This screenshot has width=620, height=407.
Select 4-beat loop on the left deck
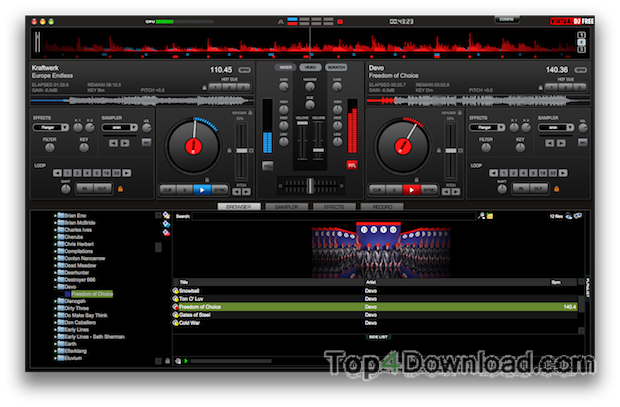87,173
